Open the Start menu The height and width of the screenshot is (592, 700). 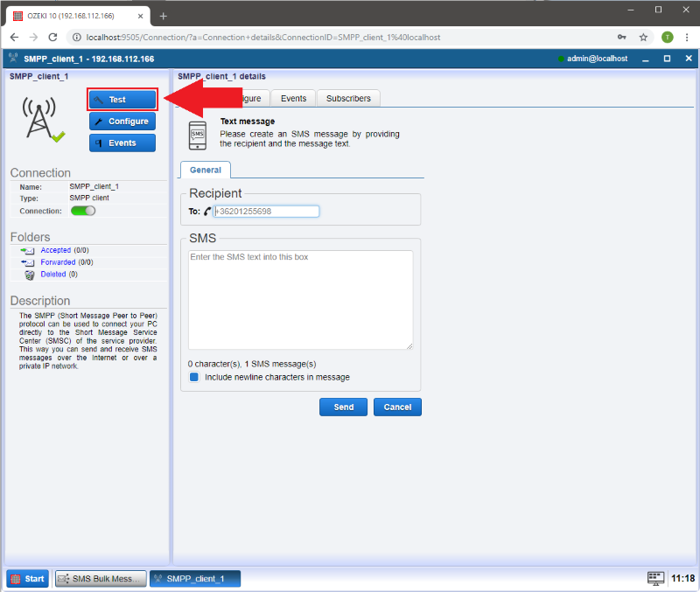tap(27, 579)
